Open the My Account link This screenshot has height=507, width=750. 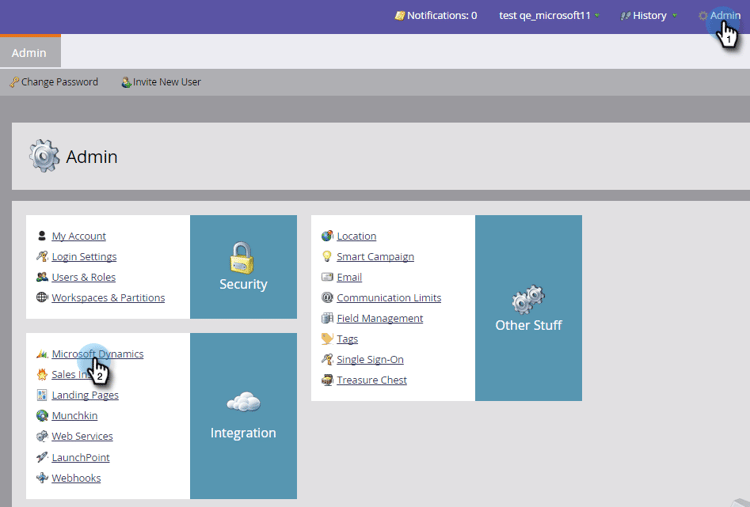pyautogui.click(x=79, y=236)
